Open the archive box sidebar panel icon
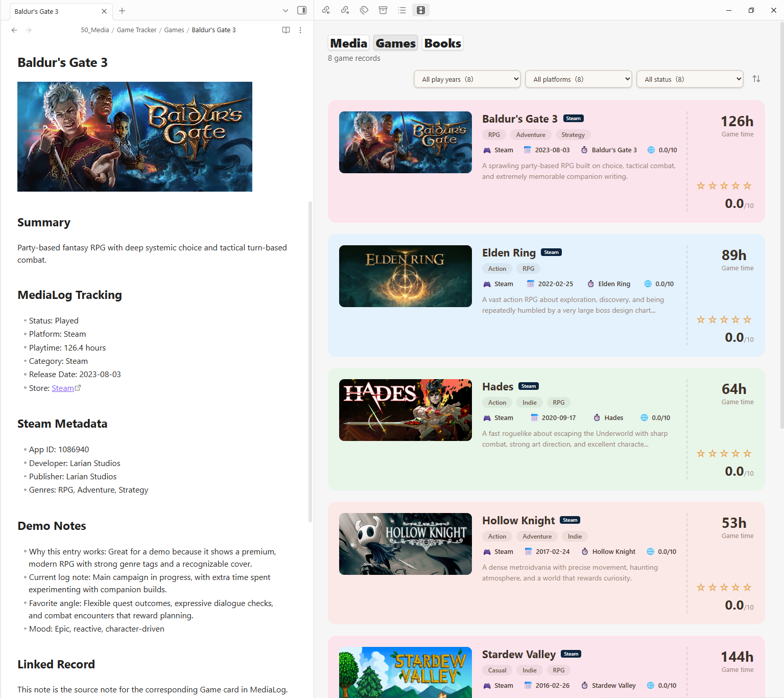 point(383,10)
